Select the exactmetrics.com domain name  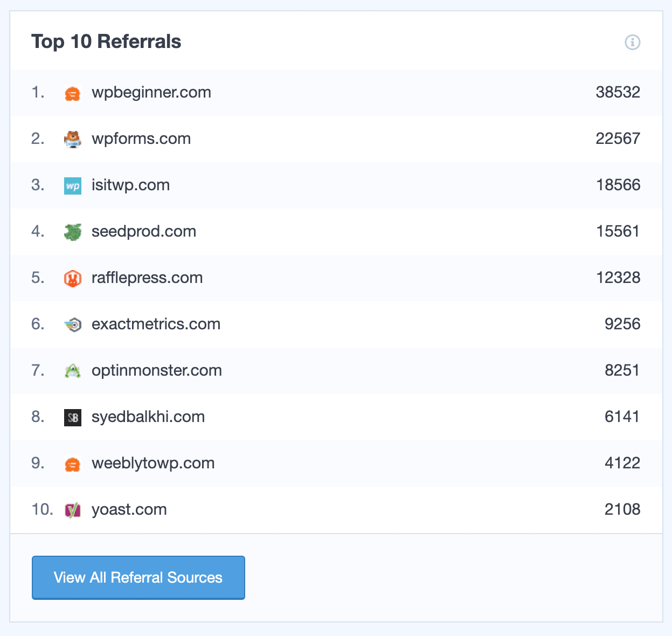[x=156, y=324]
